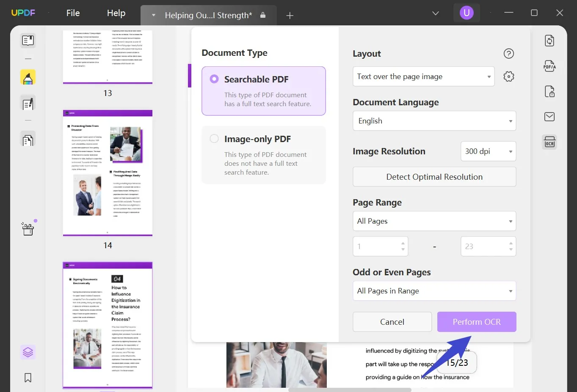Select the Edit PDF tool
Screen dimensions: 577x392
[x=28, y=103]
